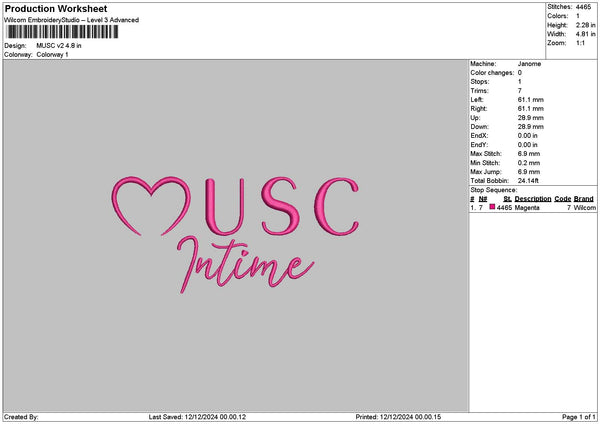Click the Brand column header
The height and width of the screenshot is (424, 600).
tap(584, 199)
